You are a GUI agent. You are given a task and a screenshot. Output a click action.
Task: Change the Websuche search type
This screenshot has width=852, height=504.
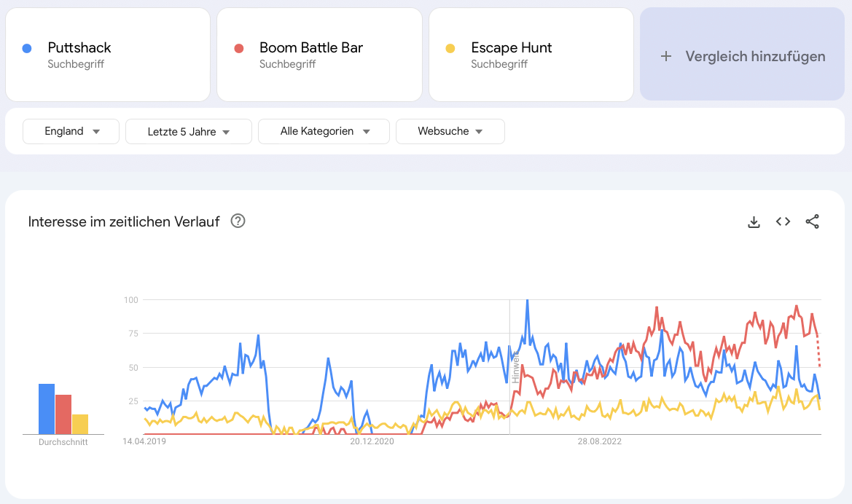click(x=450, y=132)
